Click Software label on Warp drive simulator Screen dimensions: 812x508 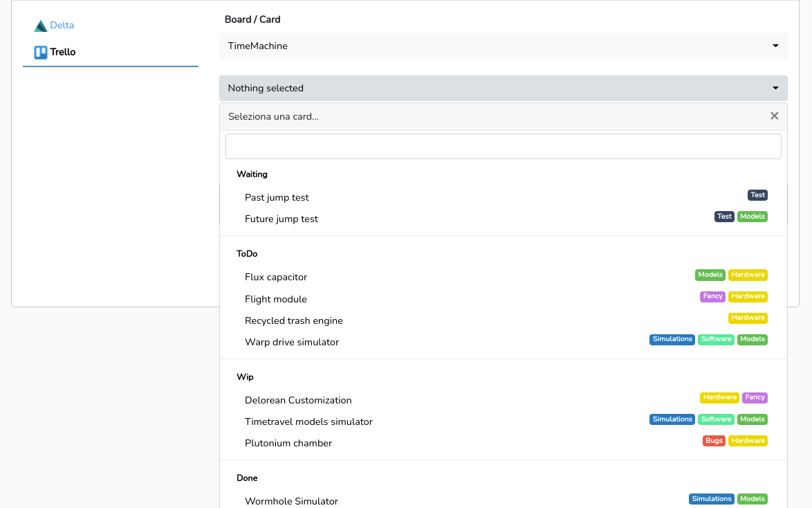click(716, 339)
